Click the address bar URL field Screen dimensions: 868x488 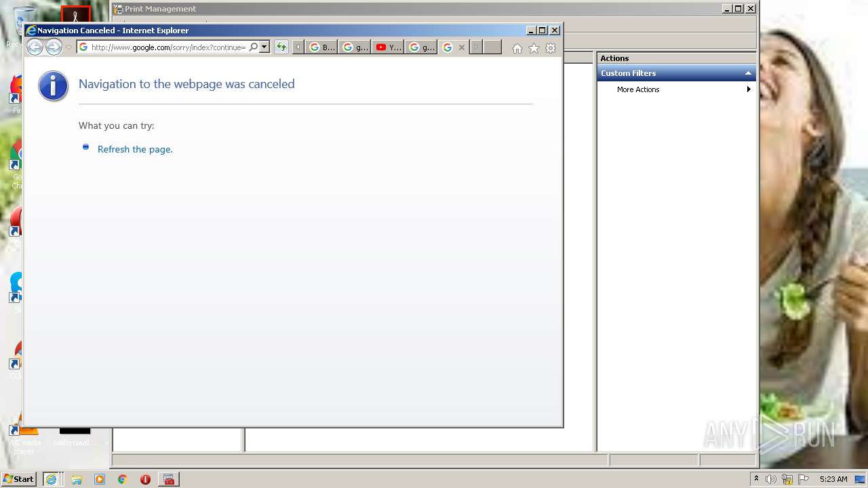168,47
